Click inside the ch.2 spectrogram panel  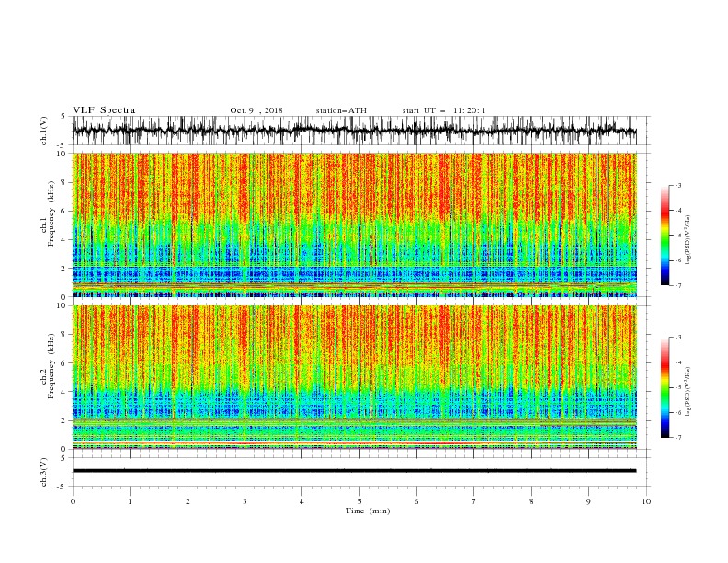[x=354, y=377]
